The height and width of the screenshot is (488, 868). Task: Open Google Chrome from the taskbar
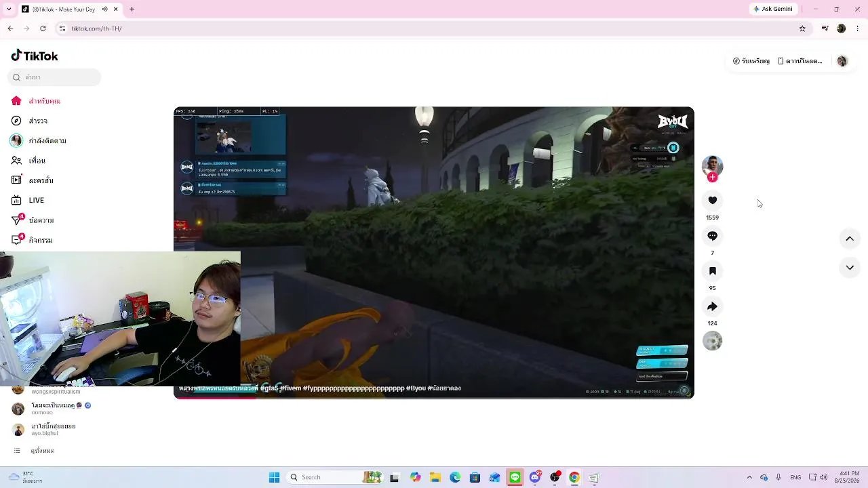point(574,477)
